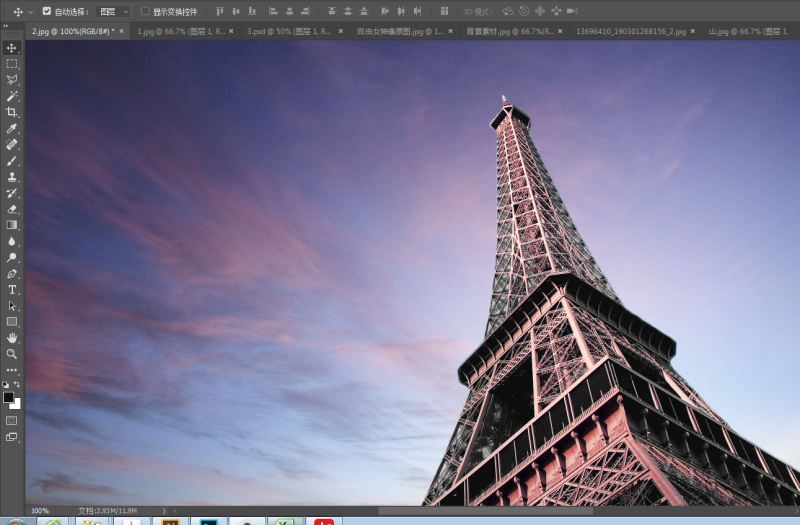
Task: Click the foreground color swatch
Action: click(x=9, y=397)
